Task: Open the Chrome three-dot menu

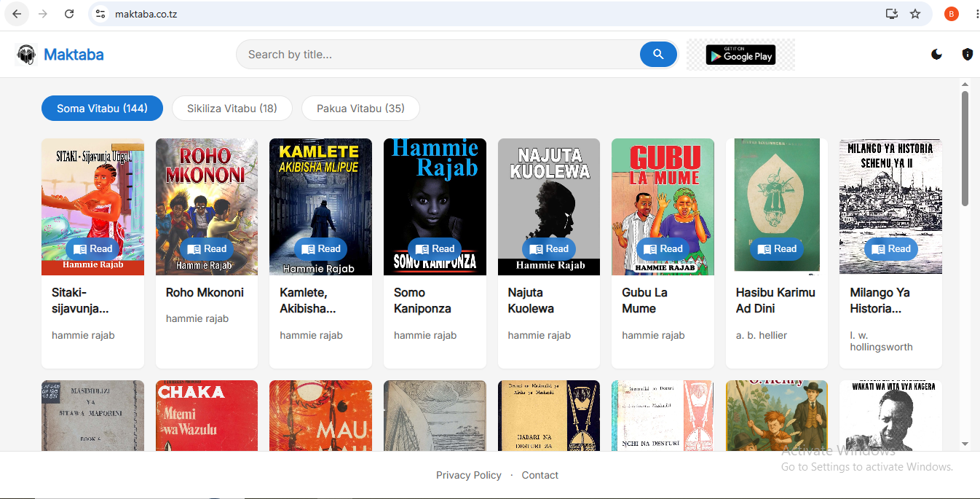Action: tap(976, 14)
